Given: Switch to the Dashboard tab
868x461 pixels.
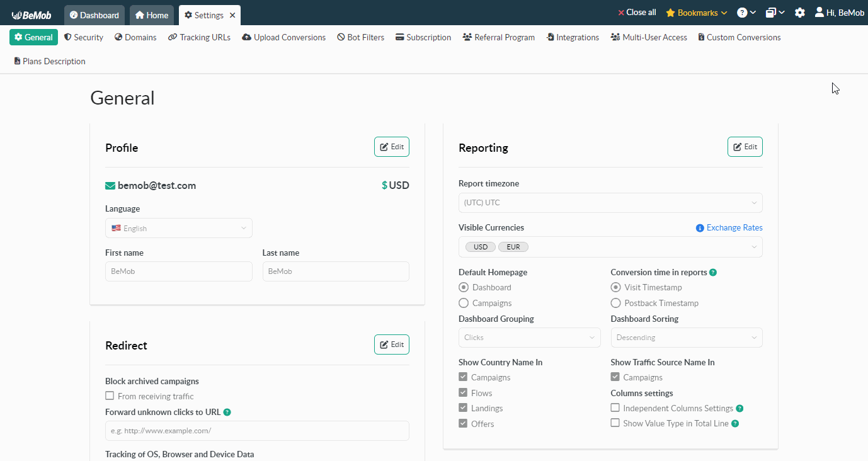Looking at the screenshot, I should coord(94,15).
